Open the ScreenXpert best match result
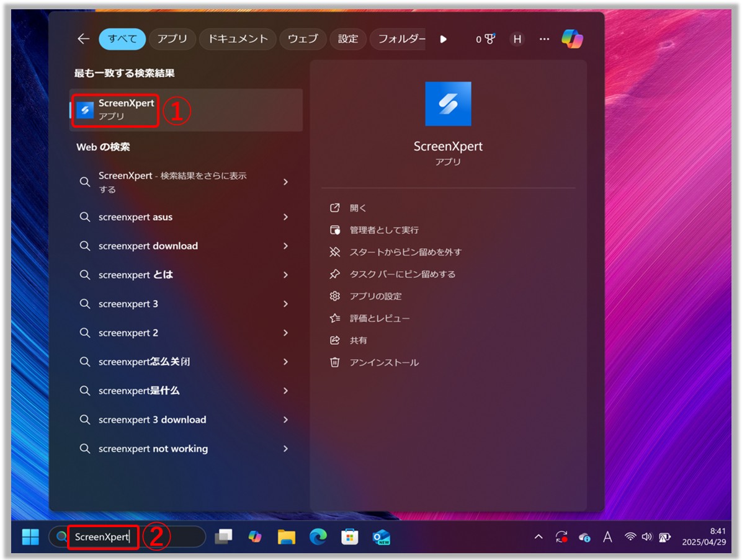The image size is (742, 560). click(186, 110)
